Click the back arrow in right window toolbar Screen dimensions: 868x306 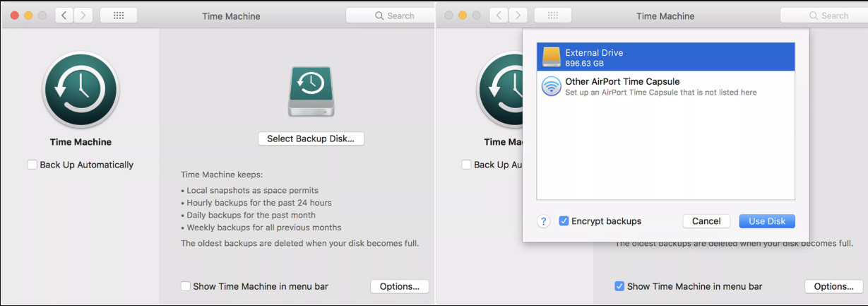click(499, 16)
